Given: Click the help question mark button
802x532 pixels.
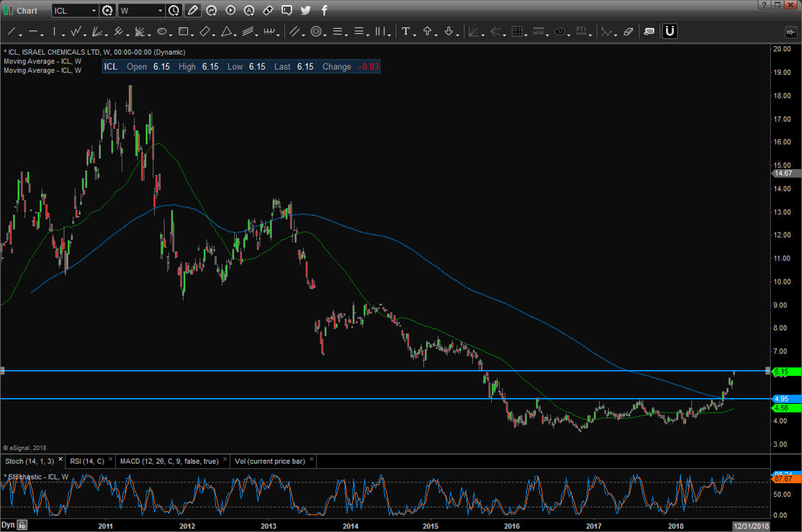Looking at the screenshot, I should pos(764,4).
